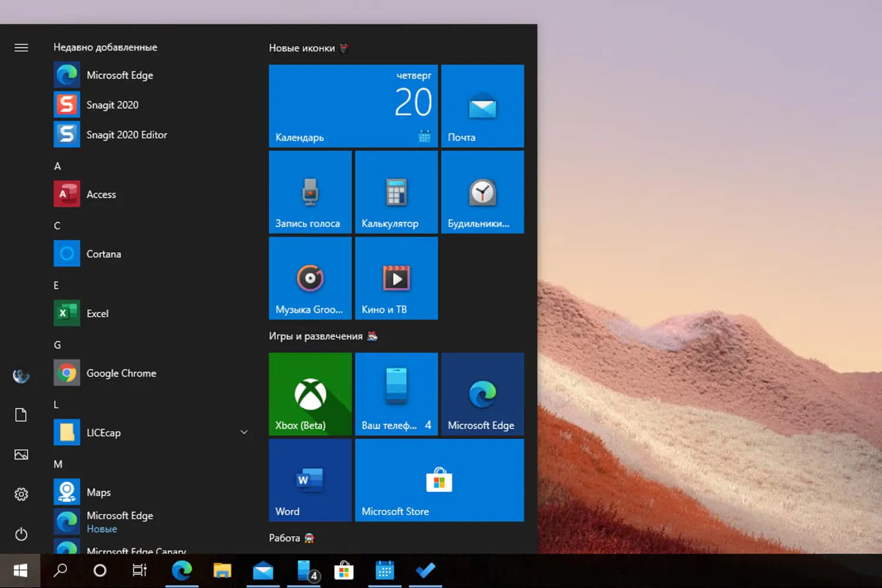The width and height of the screenshot is (882, 588).
Task: Launch Xbox (Beta) tile
Action: tap(310, 394)
